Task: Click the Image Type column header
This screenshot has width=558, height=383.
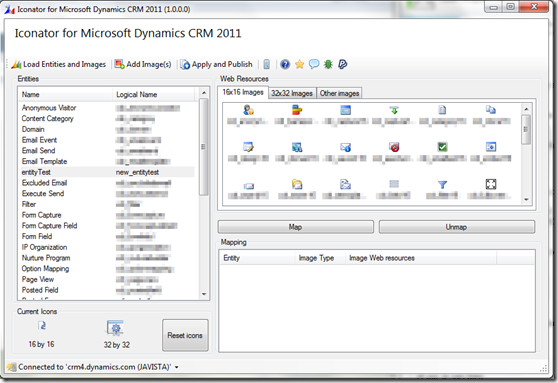Action: tap(320, 258)
